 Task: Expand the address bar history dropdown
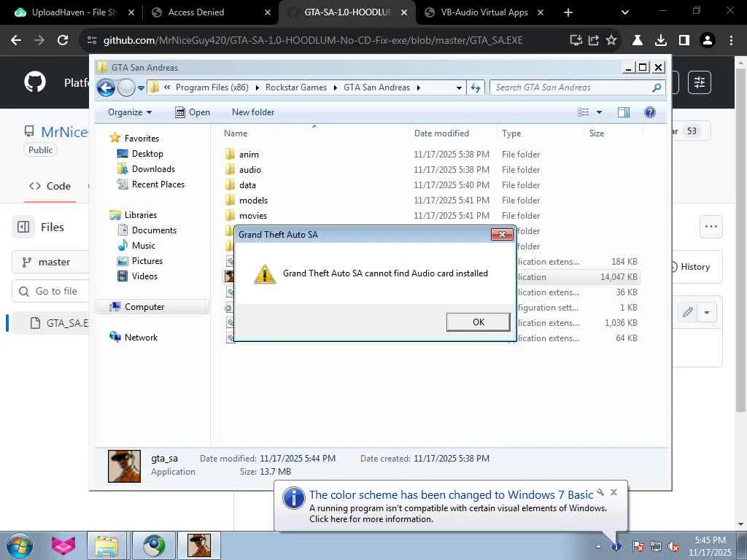point(459,87)
